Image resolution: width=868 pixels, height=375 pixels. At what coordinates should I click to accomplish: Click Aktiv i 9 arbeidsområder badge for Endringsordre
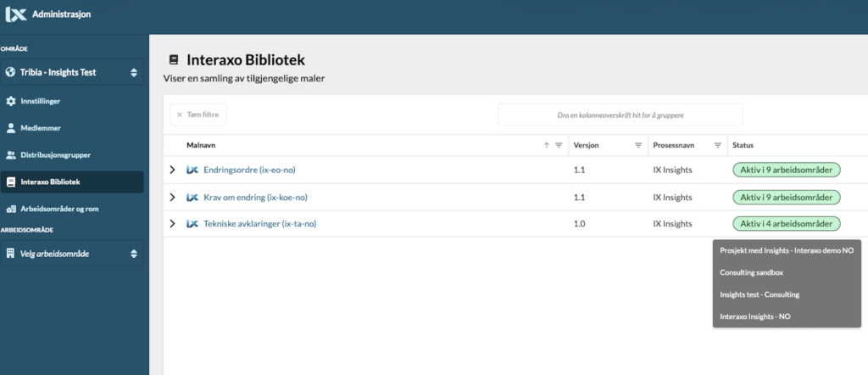(786, 170)
